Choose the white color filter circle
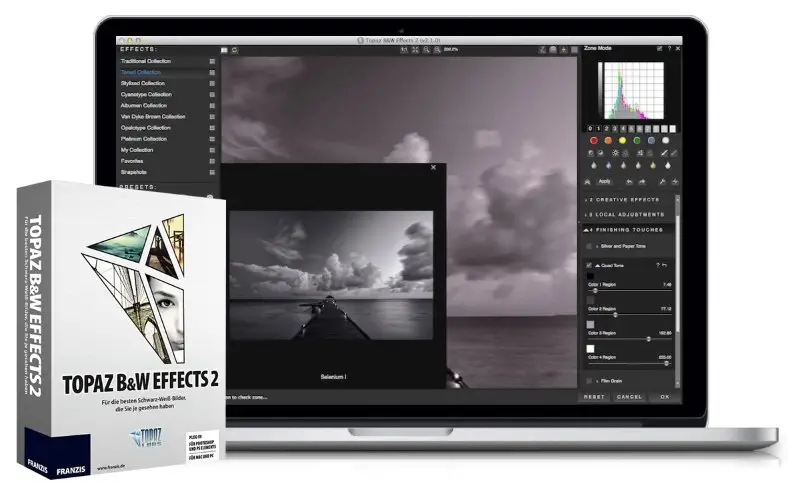The width and height of the screenshot is (800, 490). (665, 140)
